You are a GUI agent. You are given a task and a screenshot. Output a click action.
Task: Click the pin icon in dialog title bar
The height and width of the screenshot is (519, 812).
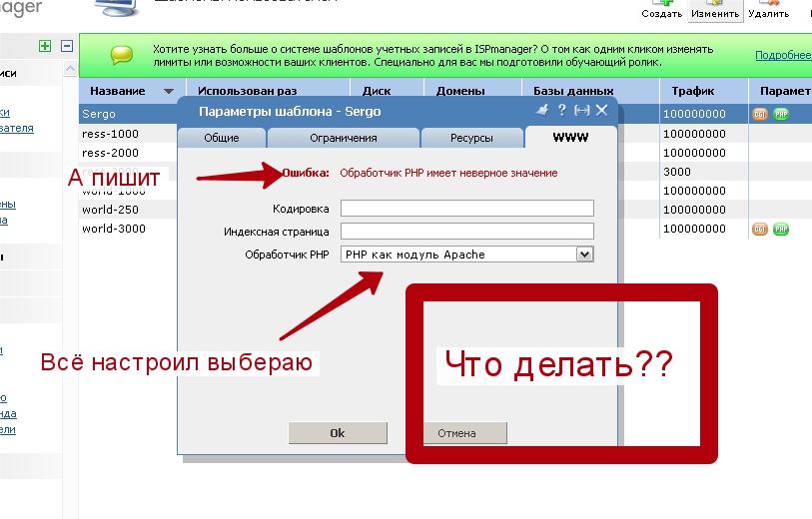tap(543, 111)
